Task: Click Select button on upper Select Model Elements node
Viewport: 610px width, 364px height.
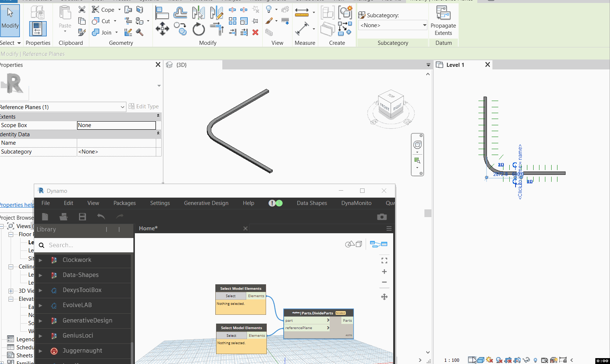Action: (231, 296)
